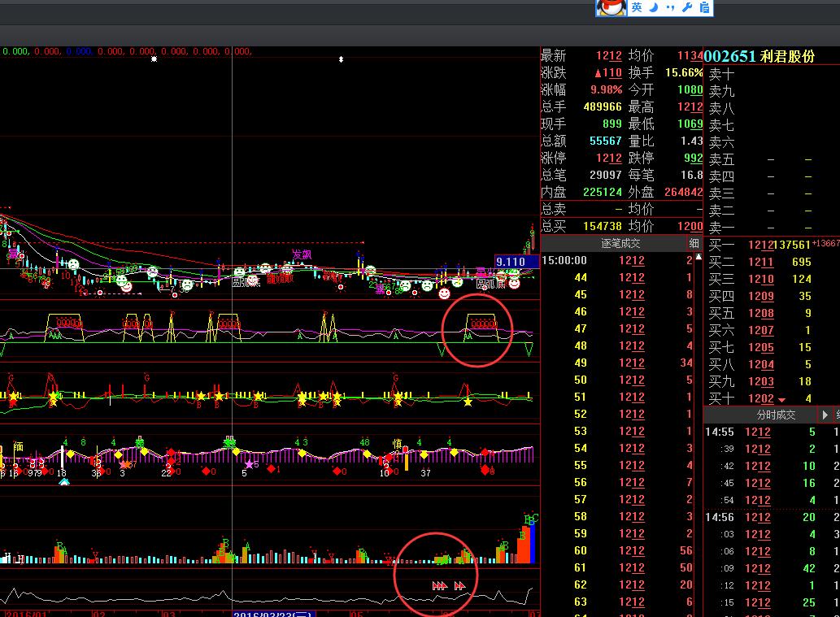Click the 14:56 time-and-sales row
The width and height of the screenshot is (840, 617).
point(772,517)
